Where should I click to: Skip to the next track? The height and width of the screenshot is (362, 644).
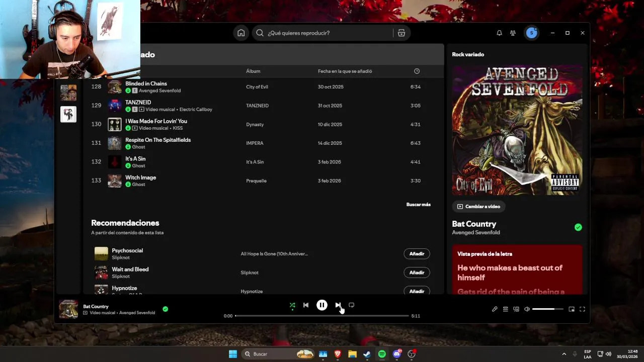click(x=338, y=305)
